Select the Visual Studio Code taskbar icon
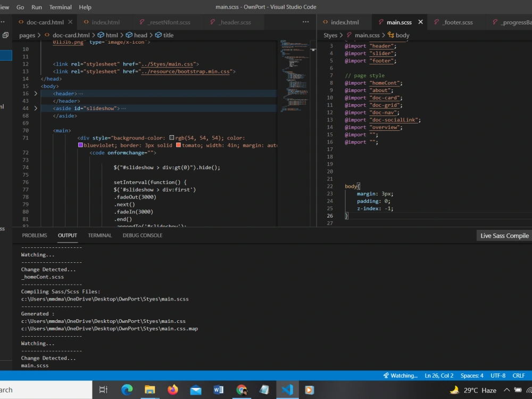 pyautogui.click(x=287, y=389)
